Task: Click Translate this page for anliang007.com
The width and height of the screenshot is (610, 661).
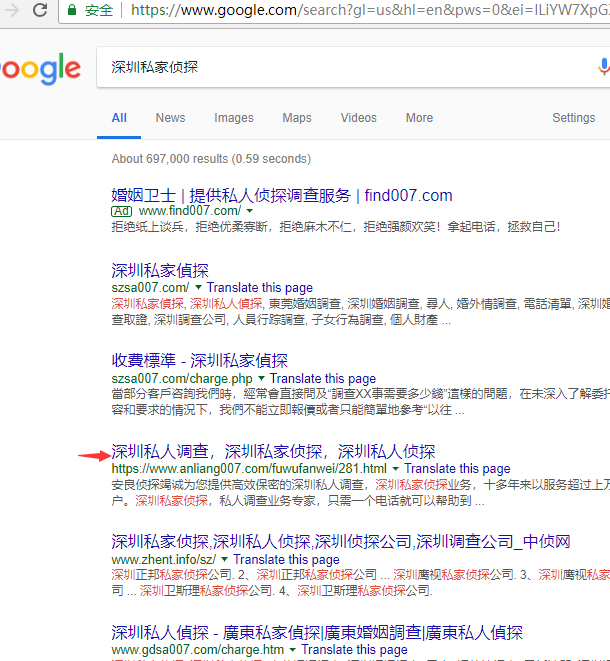Action: pos(457,468)
